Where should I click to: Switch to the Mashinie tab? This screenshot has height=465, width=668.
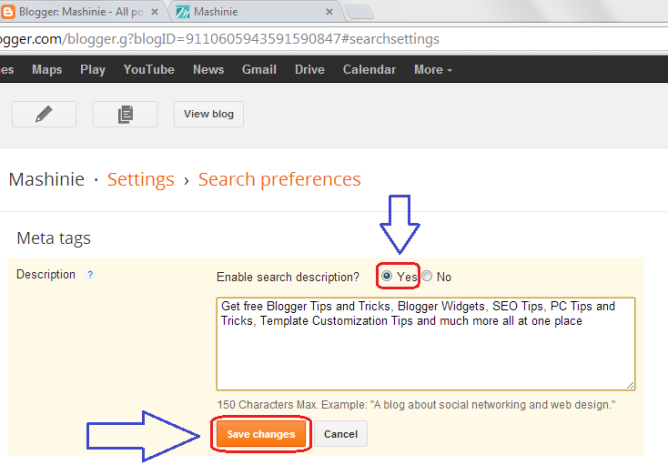coord(256,12)
